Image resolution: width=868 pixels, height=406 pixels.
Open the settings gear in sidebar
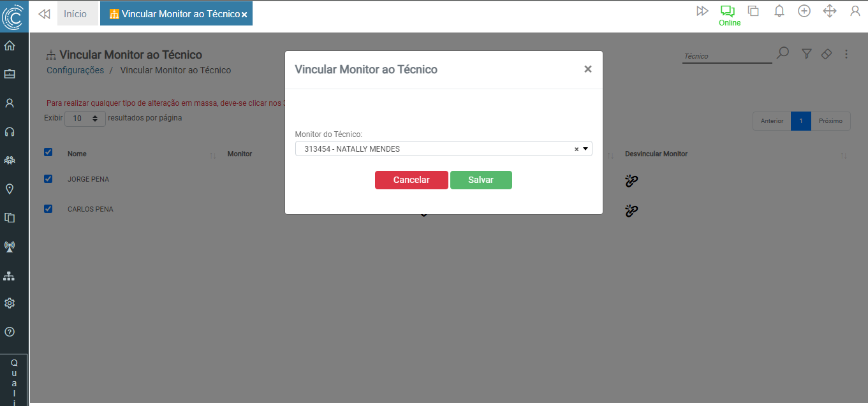[x=10, y=303]
